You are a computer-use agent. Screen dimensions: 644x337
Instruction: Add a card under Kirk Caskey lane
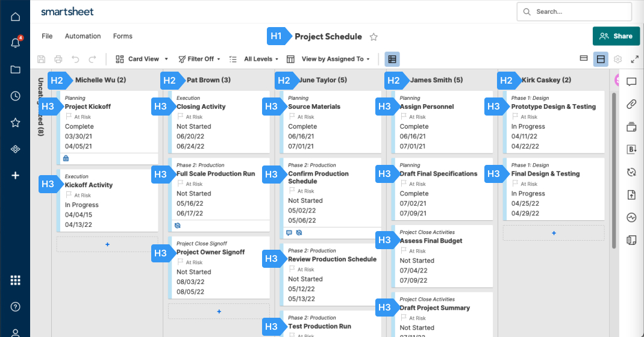[554, 233]
